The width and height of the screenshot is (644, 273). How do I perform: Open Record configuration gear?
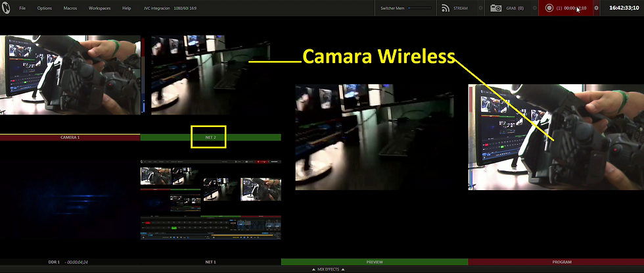597,8
